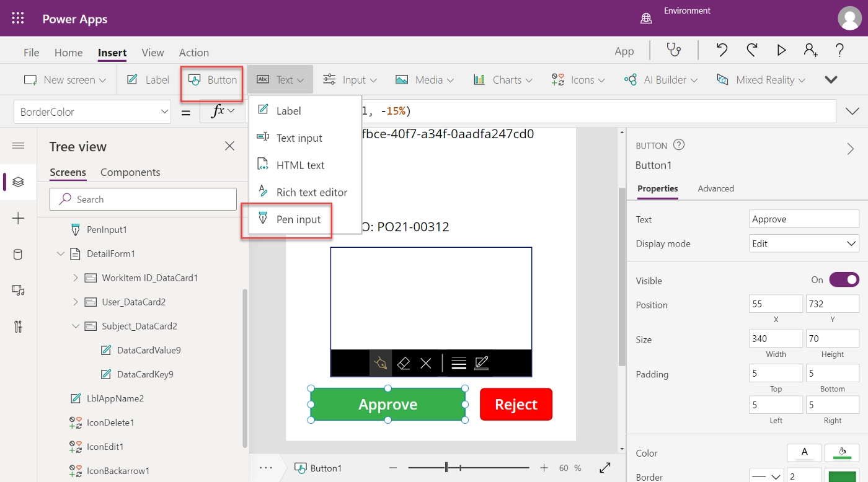Clear the pen input with X icon
This screenshot has width=868, height=482.
click(426, 364)
